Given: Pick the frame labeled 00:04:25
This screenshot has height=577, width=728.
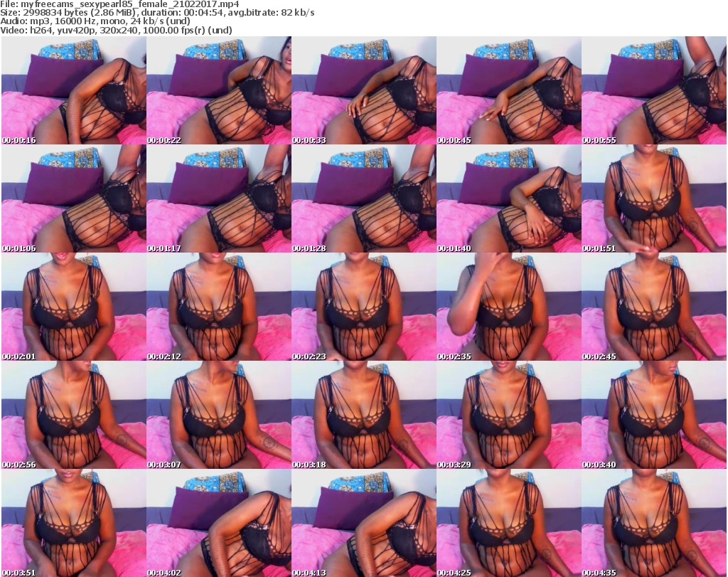Looking at the screenshot, I should [x=509, y=523].
